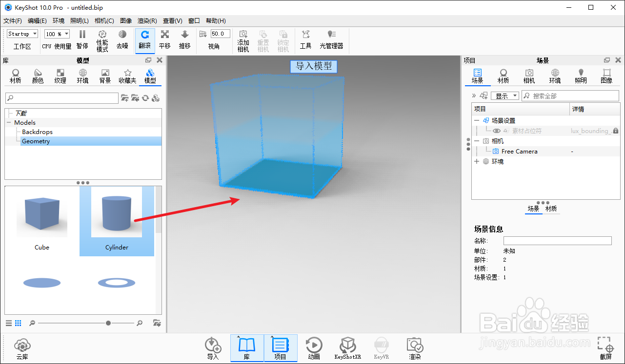Select Free Camera in scene tree
The image size is (625, 364).
pos(519,152)
